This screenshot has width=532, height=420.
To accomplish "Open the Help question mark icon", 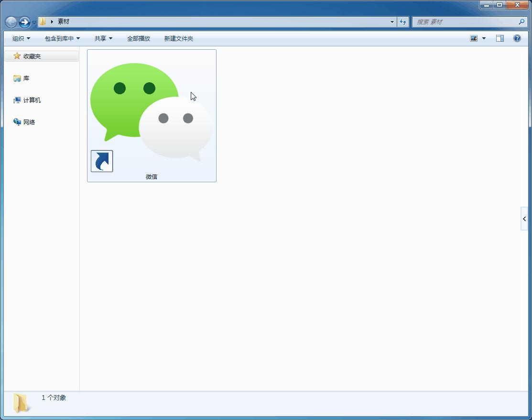I will click(x=517, y=38).
